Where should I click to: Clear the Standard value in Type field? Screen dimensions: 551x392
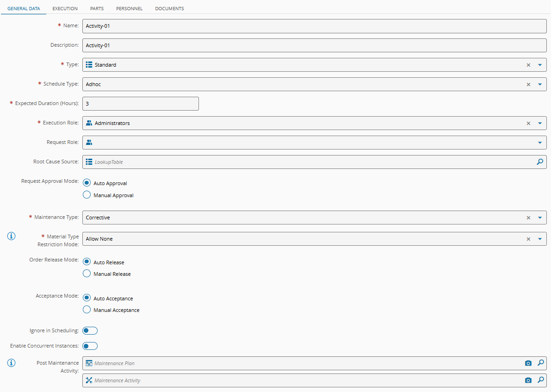[528, 65]
